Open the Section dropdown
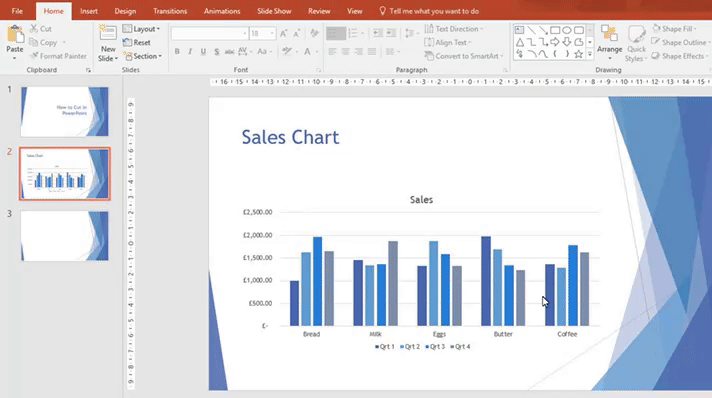This screenshot has width=712, height=398. click(143, 56)
